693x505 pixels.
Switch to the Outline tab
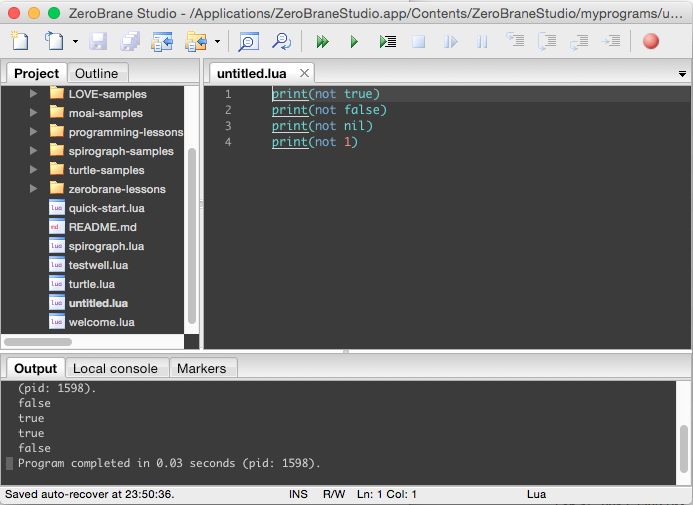[97, 73]
